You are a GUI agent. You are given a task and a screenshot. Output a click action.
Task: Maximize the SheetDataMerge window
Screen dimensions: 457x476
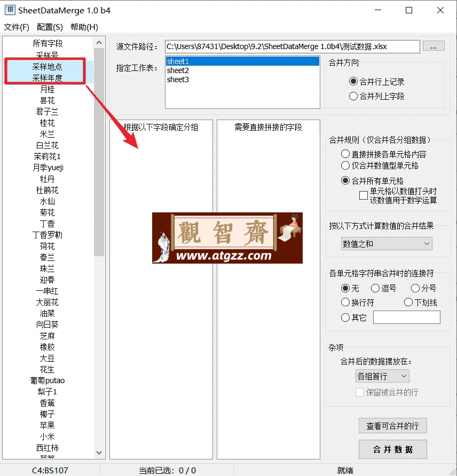tap(409, 10)
